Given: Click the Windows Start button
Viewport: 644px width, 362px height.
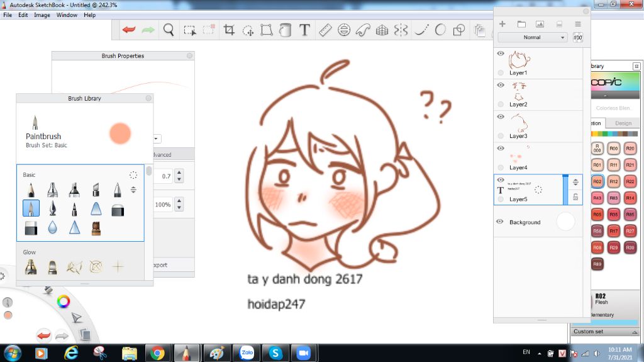Looking at the screenshot, I should coord(12,353).
